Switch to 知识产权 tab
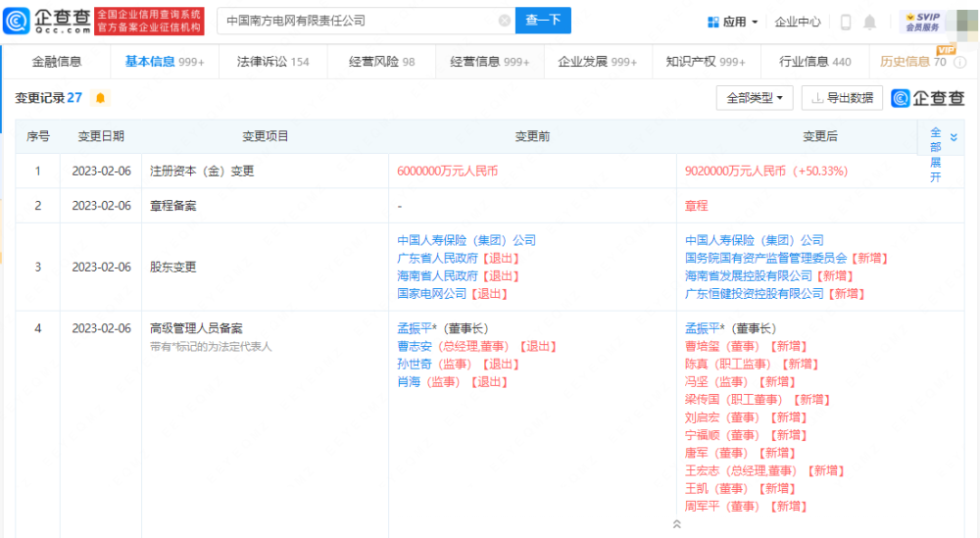 tap(705, 61)
